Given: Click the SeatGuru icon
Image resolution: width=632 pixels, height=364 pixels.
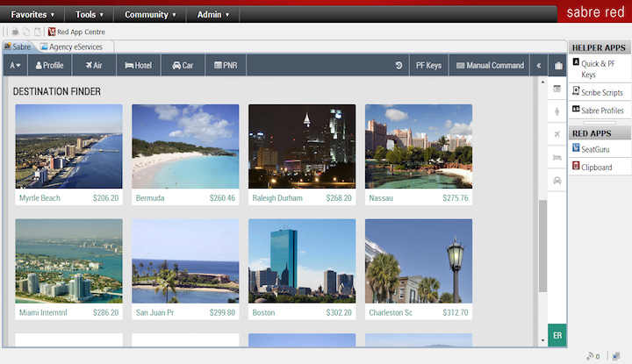Looking at the screenshot, I should click(x=576, y=147).
